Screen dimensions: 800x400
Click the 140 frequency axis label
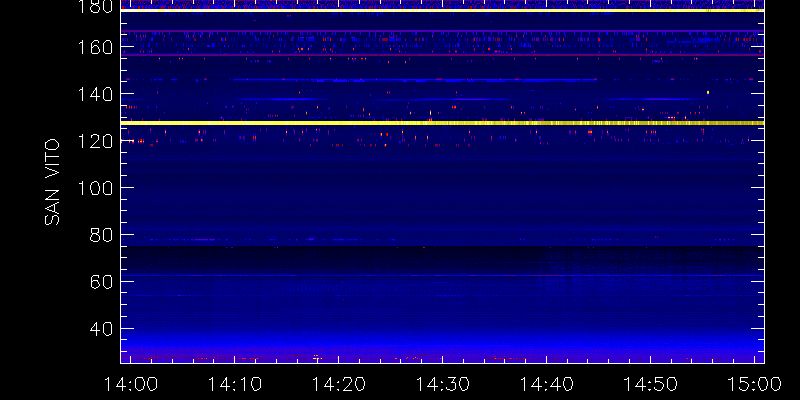95,94
